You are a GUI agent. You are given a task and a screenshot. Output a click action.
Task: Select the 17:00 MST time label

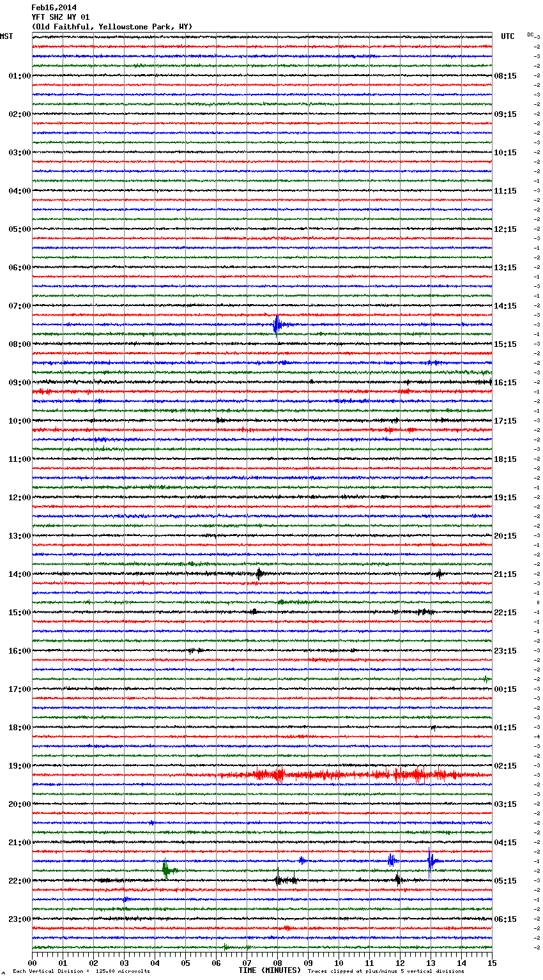click(x=19, y=689)
